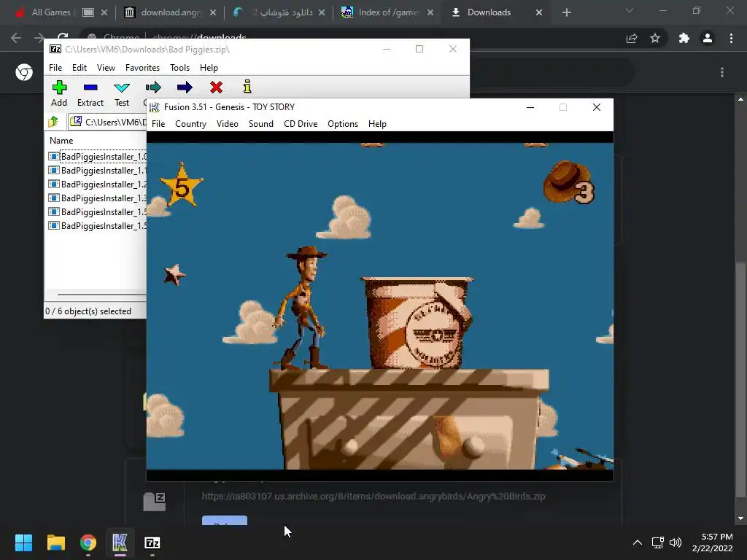747x560 pixels.
Task: Select BadPiggiesInstaller_1.1 file row
Action: (97, 171)
